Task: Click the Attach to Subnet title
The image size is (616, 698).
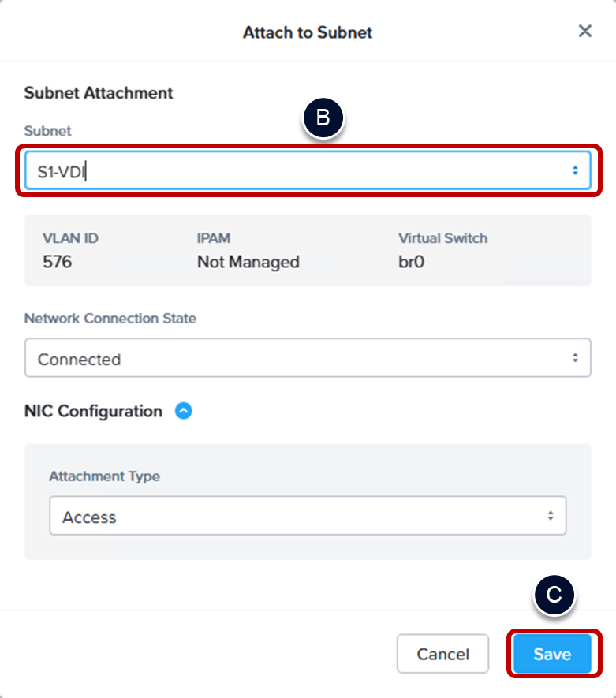Action: coord(308,32)
